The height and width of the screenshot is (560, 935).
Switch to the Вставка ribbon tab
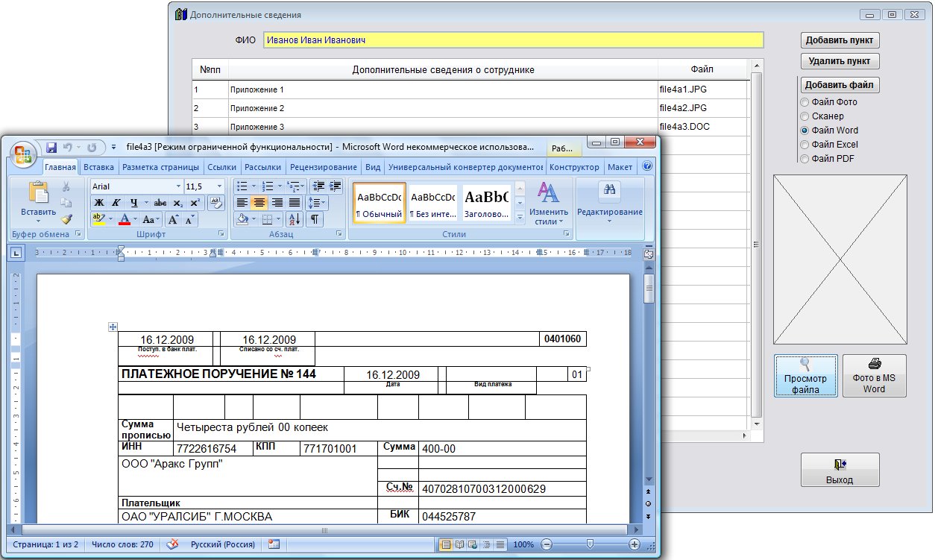[x=98, y=168]
